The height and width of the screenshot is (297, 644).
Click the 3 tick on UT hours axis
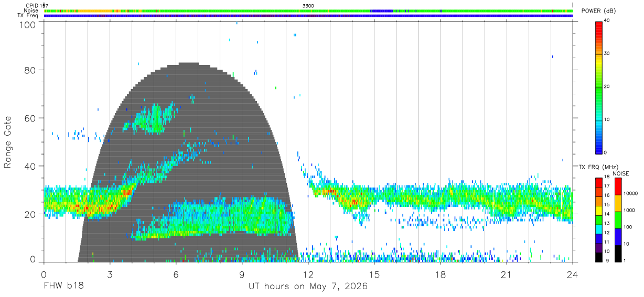tap(110, 273)
